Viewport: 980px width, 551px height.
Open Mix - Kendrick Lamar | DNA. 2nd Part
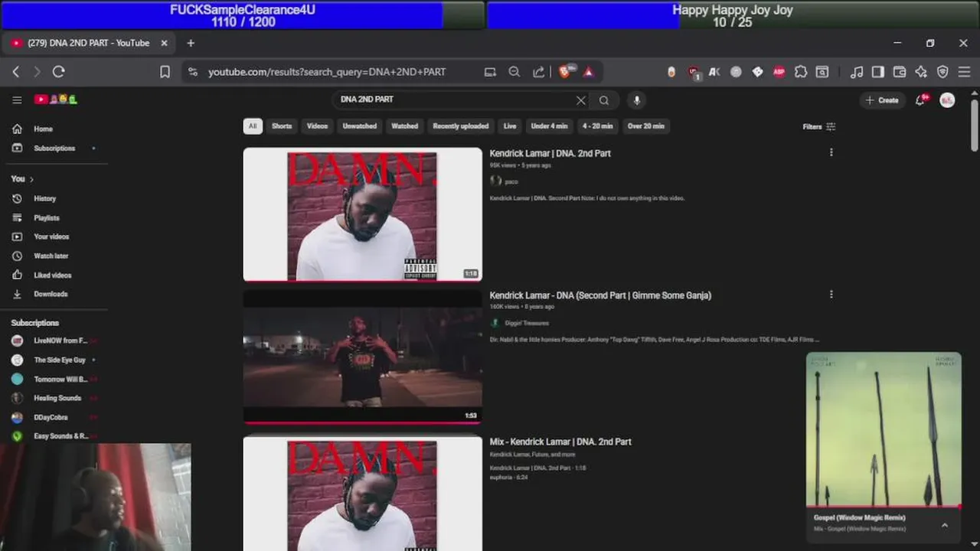pos(560,442)
